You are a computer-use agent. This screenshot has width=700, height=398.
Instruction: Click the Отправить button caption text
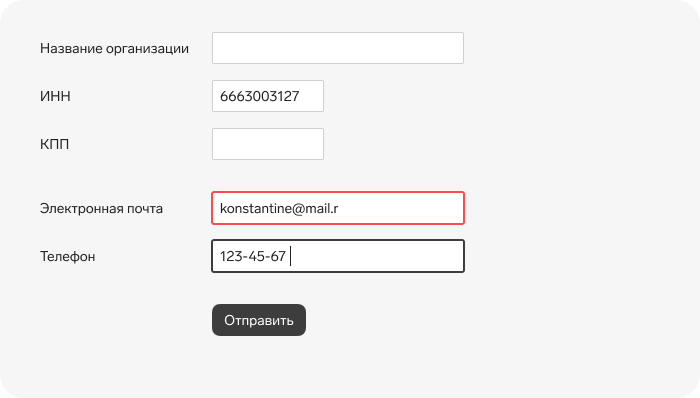(x=259, y=320)
